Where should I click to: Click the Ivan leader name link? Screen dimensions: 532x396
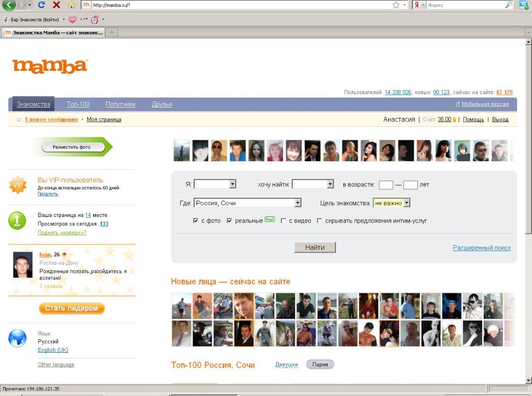point(45,254)
